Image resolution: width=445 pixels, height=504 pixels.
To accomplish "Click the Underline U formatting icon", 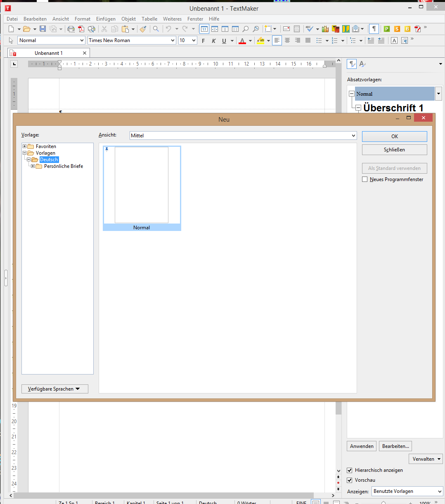I will point(224,40).
